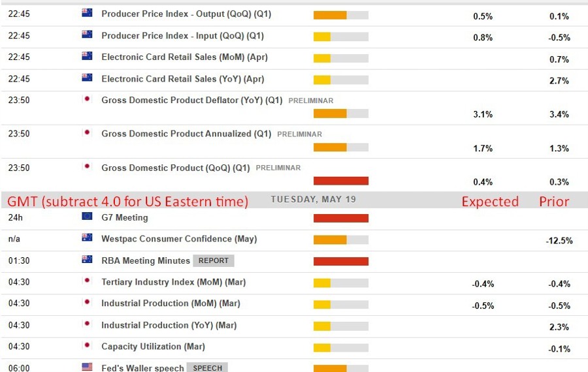Click volatility bar for PPI Output row
Screen dimensions: 588x372
point(341,15)
